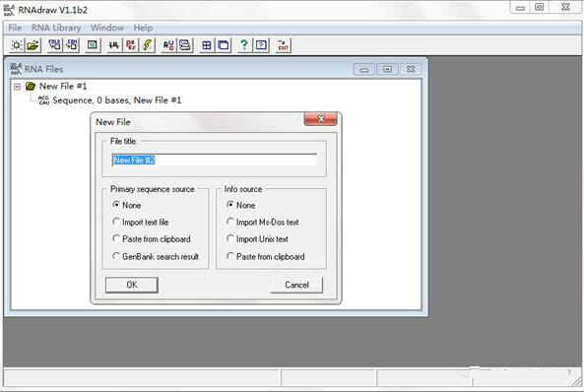Screen dimensions: 584x392
Task: Click the RNA Files window title icon
Action: click(x=16, y=69)
